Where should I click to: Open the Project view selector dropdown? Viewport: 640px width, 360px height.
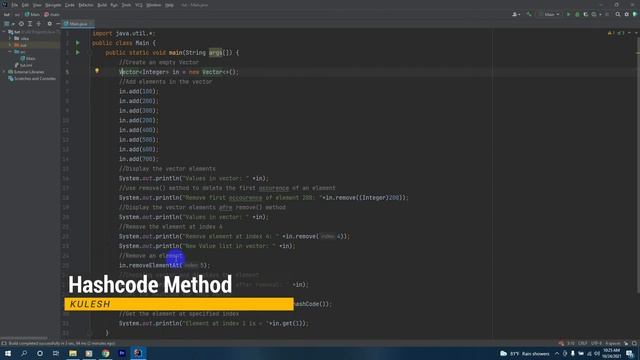point(8,24)
